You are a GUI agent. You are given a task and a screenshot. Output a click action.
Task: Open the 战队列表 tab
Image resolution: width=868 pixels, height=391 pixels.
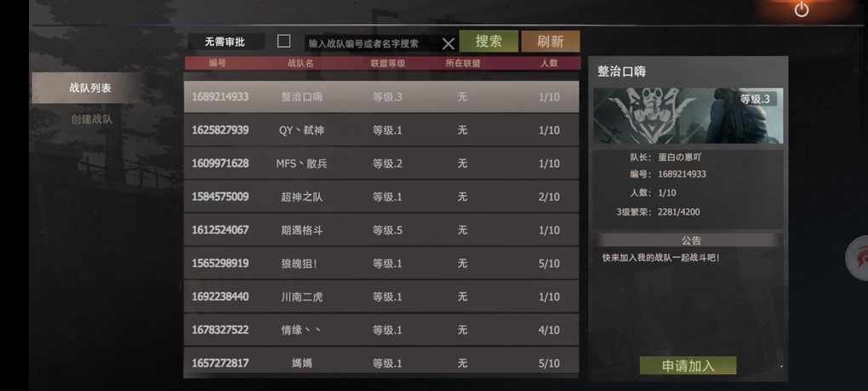coord(89,88)
